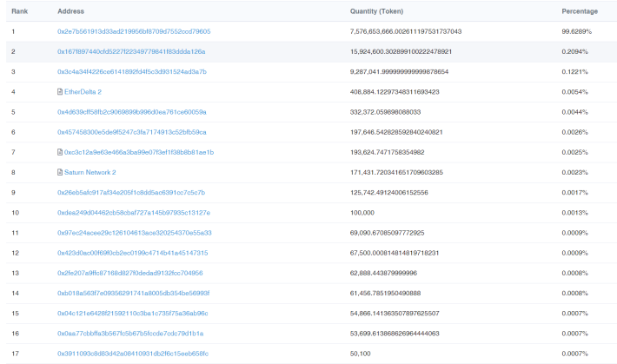Open rank 17 address 0x3911093c8d83d42a
The width and height of the screenshot is (617, 364).
coord(133,354)
